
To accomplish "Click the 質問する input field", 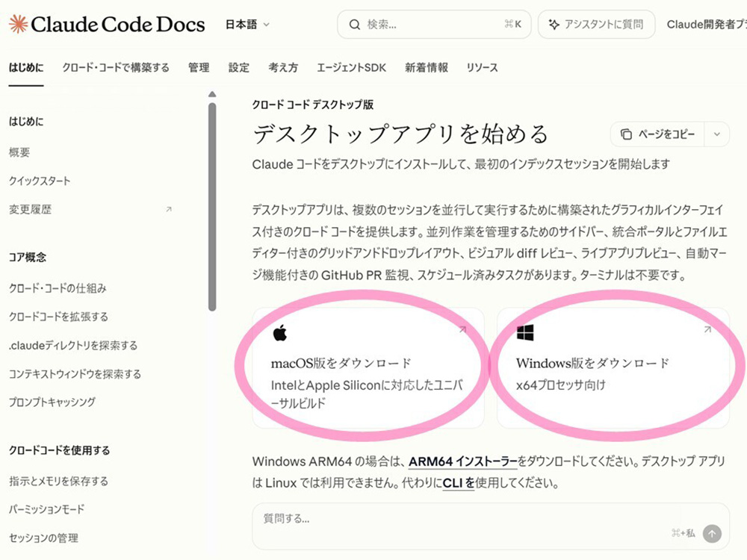I will click(491, 526).
